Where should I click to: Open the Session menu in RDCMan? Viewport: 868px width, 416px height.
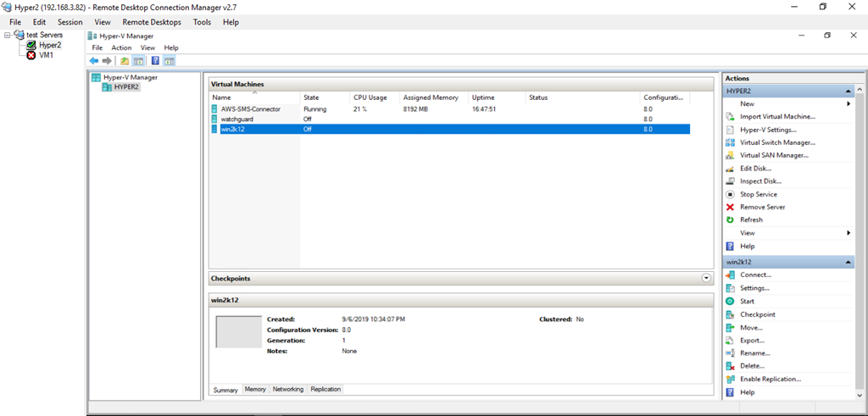70,22
